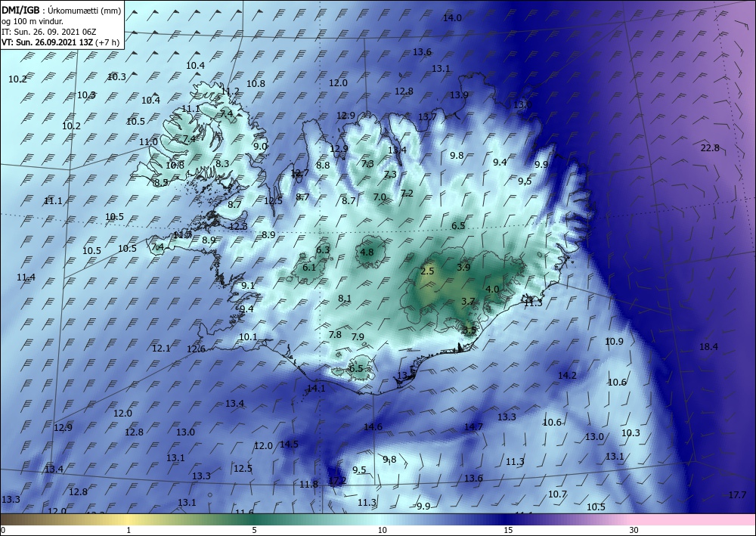This screenshot has height=536, width=756.
Task: Click the 14.6 value on the map
Action: pos(373,426)
